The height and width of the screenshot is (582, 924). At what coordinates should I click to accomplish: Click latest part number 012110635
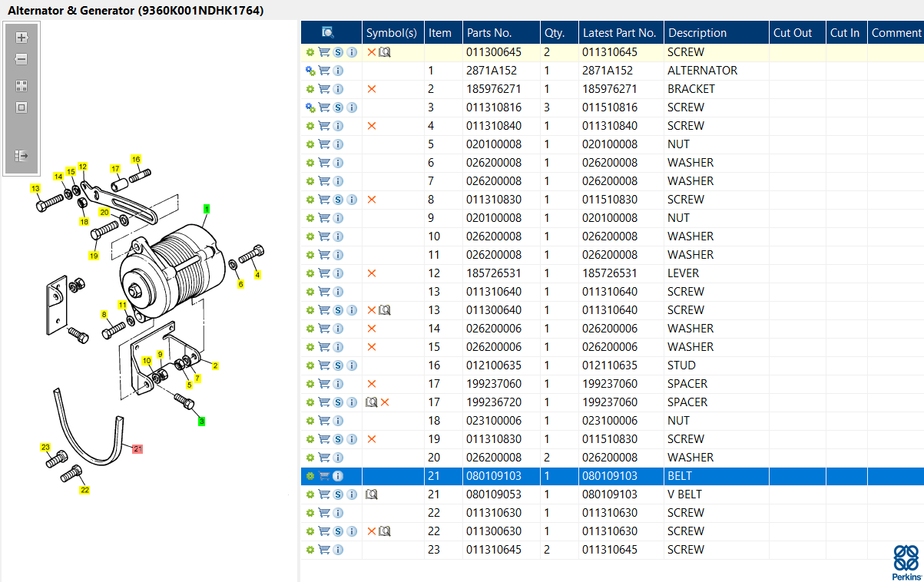(610, 365)
